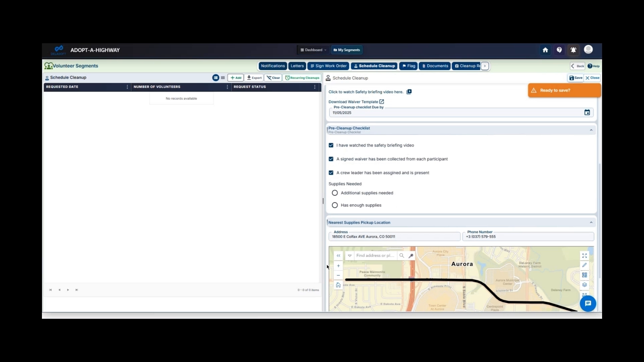The image size is (644, 362).
Task: Uncheck I have watched the safety briefing video
Action: [331, 145]
